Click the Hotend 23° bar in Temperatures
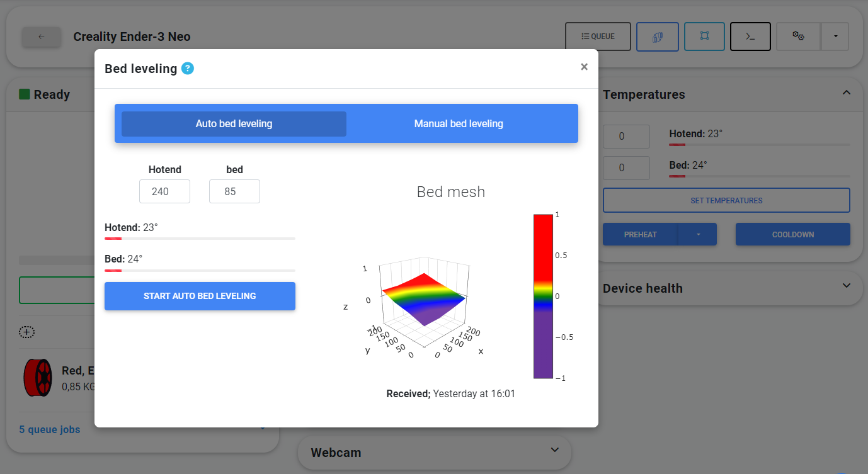 [759, 145]
